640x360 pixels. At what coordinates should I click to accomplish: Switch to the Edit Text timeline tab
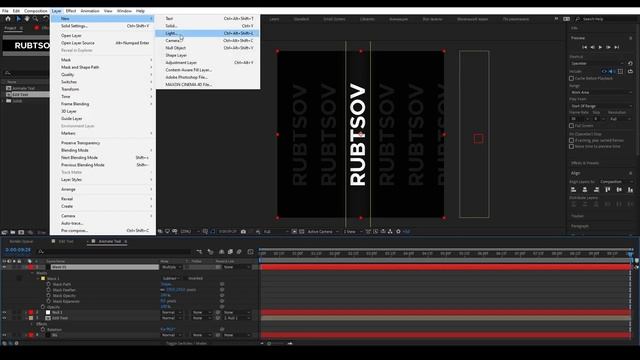[66, 242]
